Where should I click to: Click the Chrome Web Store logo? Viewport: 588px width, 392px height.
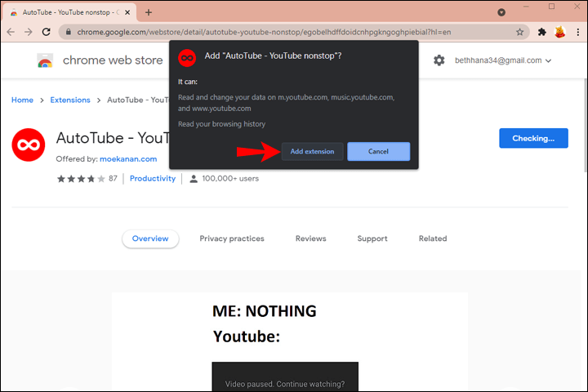(45, 61)
